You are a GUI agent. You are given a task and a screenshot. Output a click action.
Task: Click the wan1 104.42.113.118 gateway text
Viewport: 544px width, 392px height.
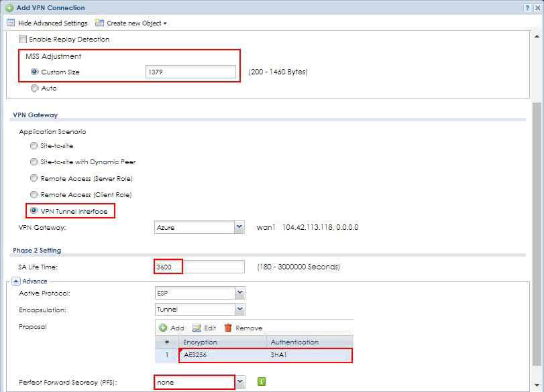click(307, 227)
